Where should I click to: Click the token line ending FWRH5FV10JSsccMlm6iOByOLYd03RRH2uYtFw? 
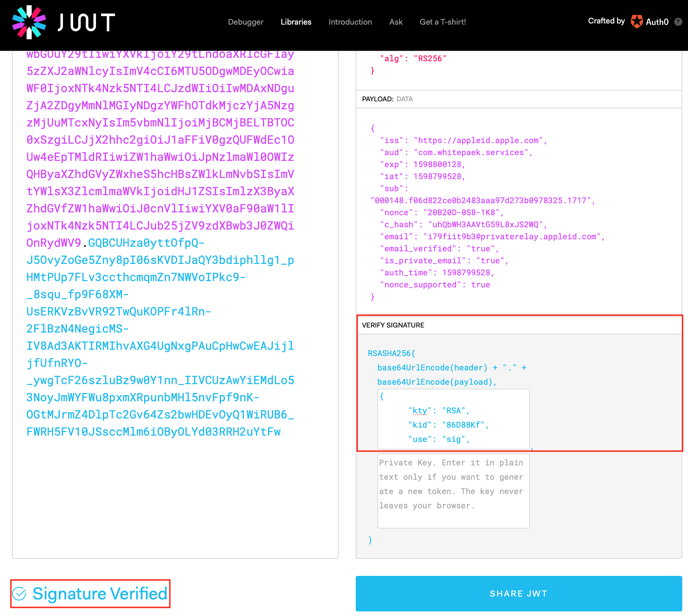point(154,432)
